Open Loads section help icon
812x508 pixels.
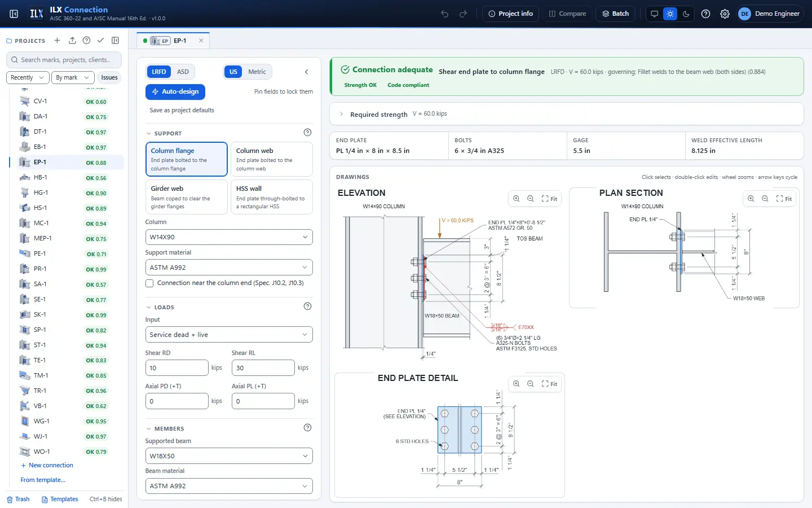[x=307, y=306]
